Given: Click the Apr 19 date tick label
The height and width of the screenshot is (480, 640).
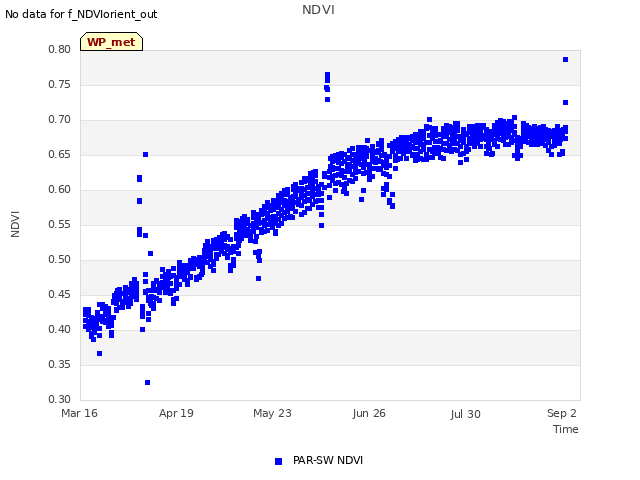Looking at the screenshot, I should (176, 413).
